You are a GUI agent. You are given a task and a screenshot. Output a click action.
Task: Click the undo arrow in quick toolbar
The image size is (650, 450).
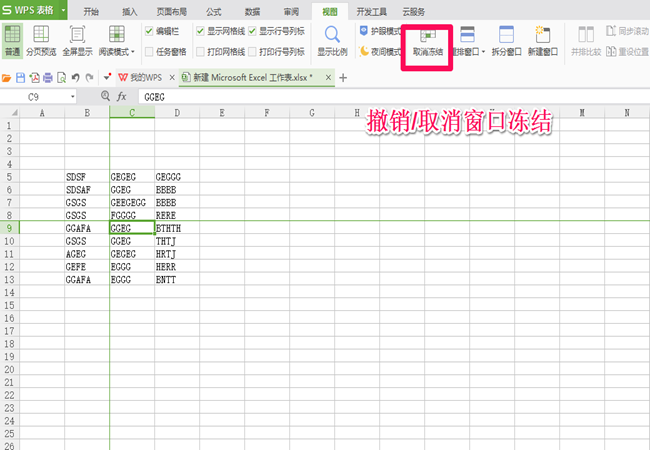pos(75,77)
